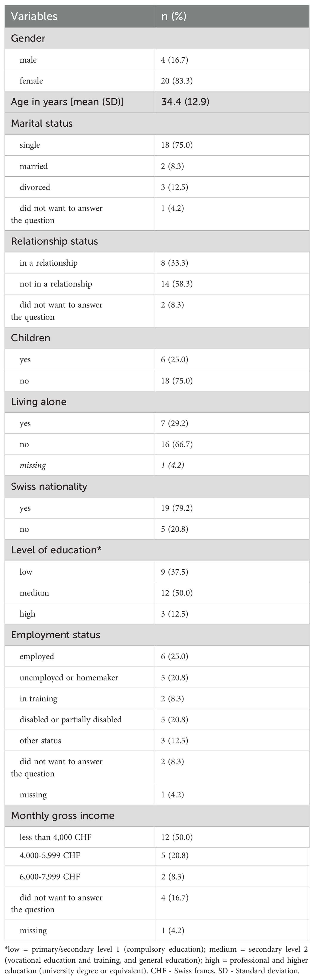Click the Monthly gross income heading

coord(63,816)
